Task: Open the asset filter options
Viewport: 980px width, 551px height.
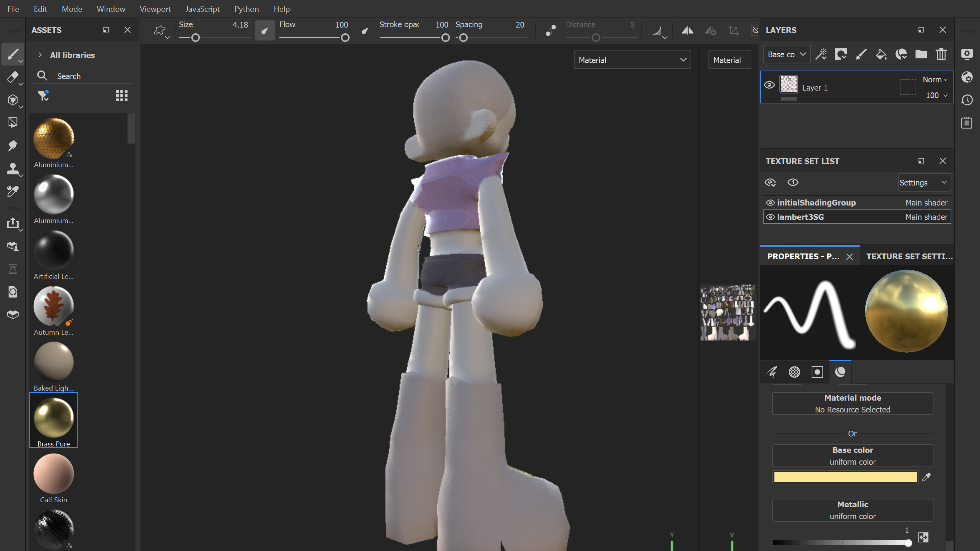Action: (43, 96)
